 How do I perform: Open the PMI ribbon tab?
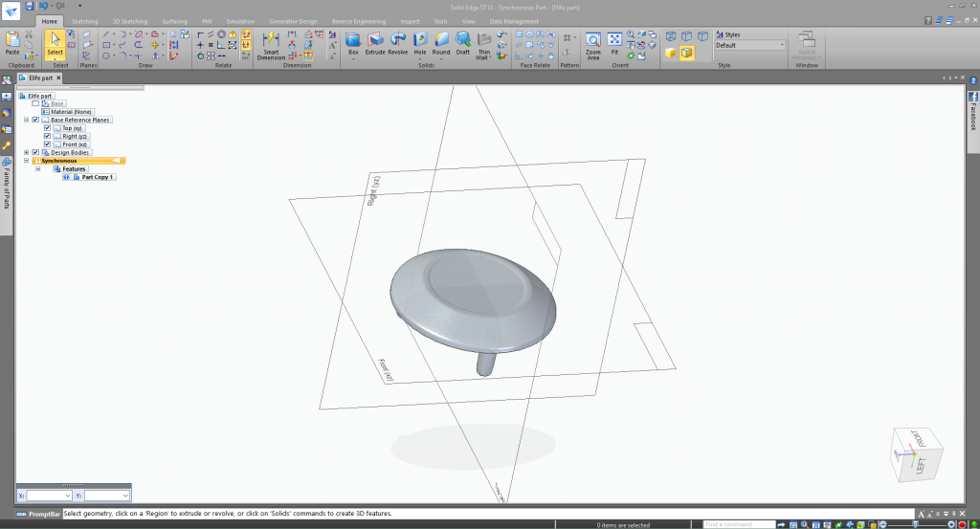point(207,21)
